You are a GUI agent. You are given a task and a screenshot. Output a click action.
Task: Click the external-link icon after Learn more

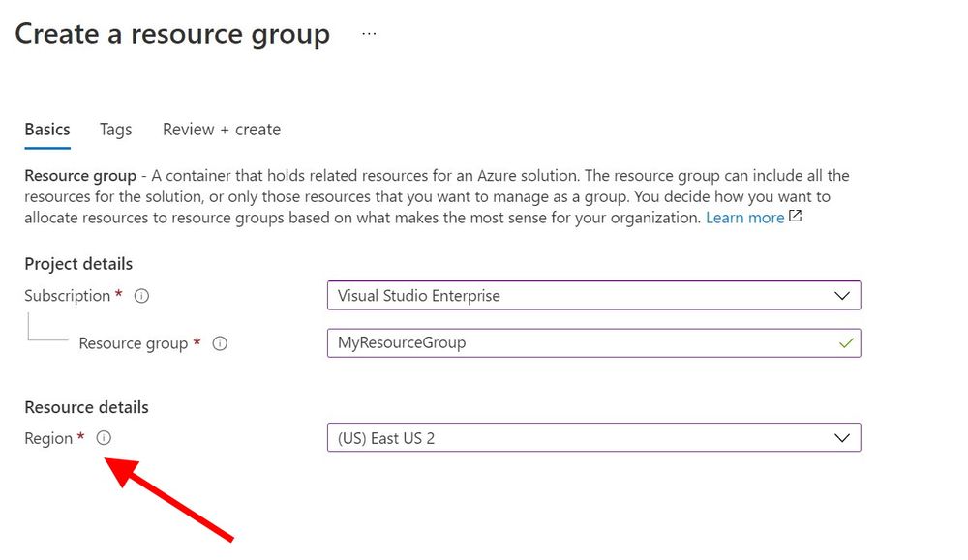click(x=797, y=215)
